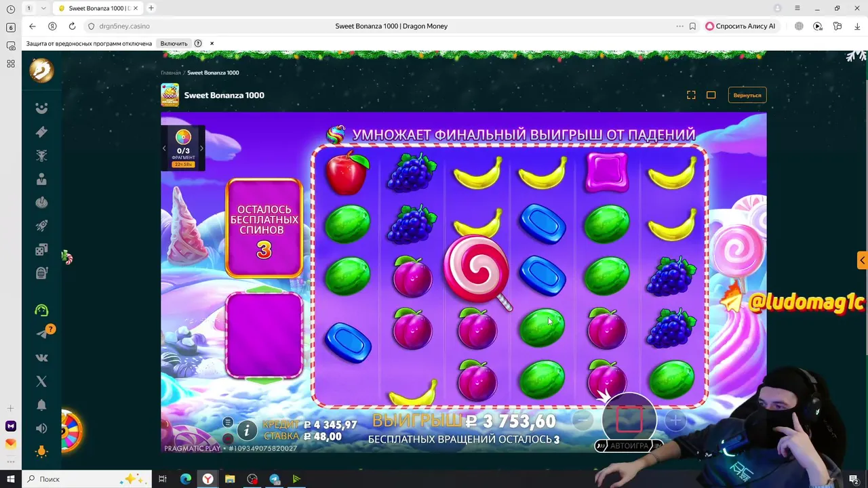Image resolution: width=868 pixels, height=488 pixels.
Task: Decrease bet with minus button
Action: click(583, 420)
